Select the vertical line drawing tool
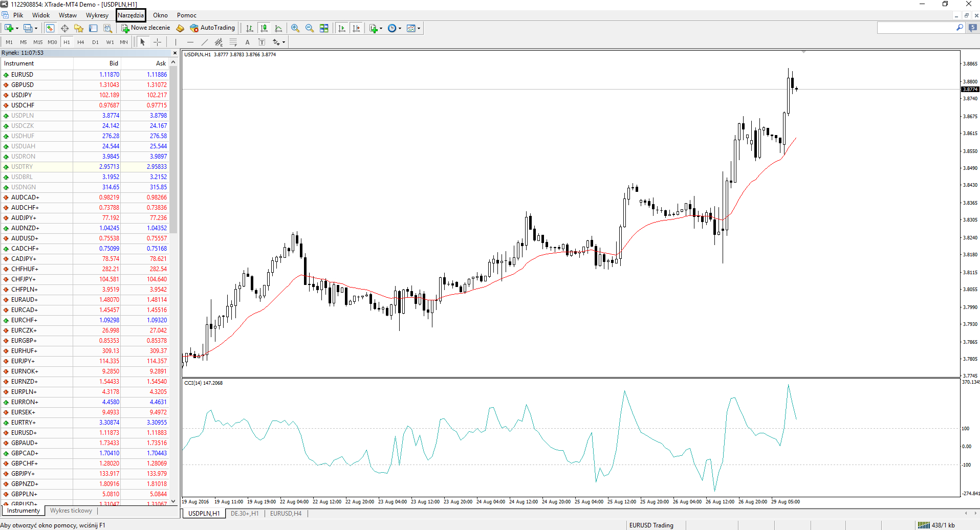The height and width of the screenshot is (530, 980). [176, 42]
